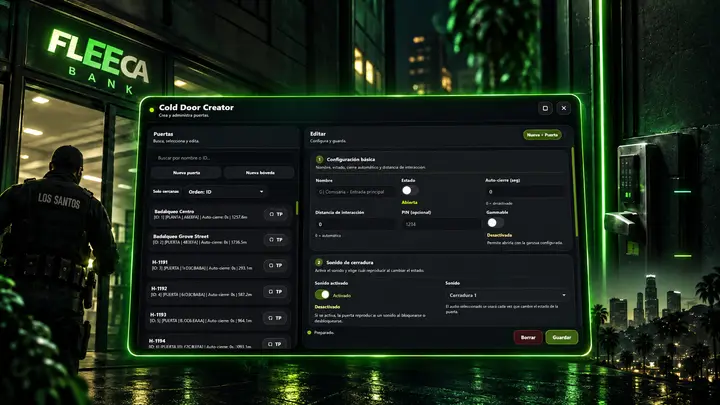Screen dimensions: 720x405
Task: Select the Badalqueo Grove Street entry
Action: [x=221, y=240]
